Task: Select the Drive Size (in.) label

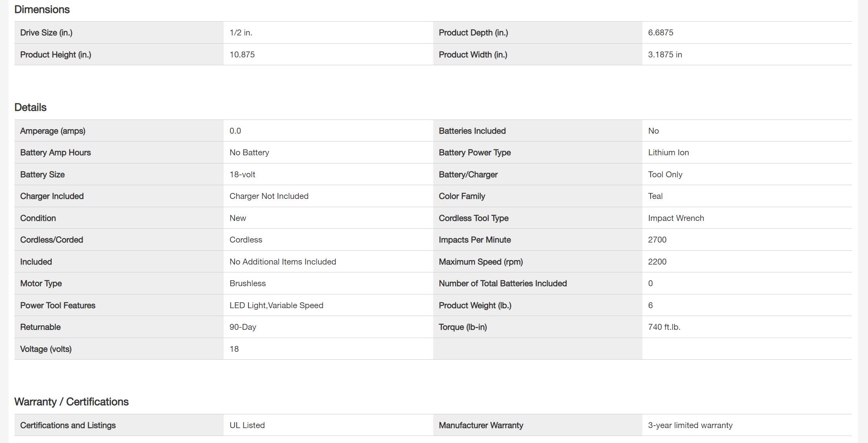Action: (x=46, y=33)
